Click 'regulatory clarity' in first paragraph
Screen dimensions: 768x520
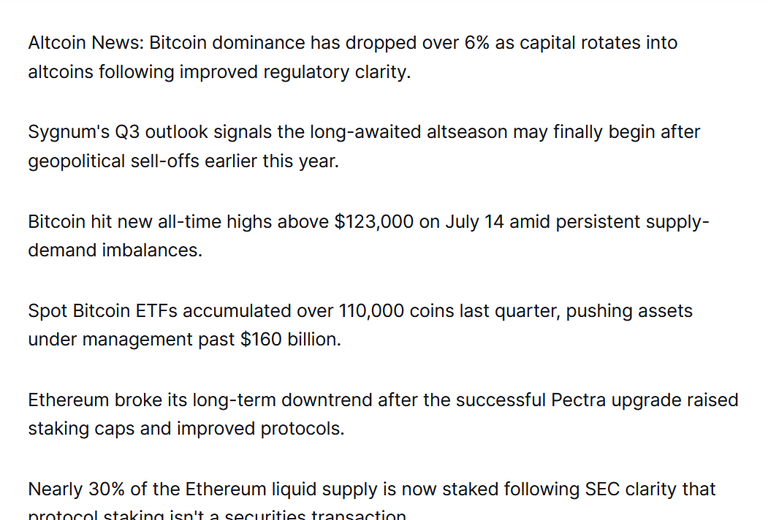tap(335, 72)
